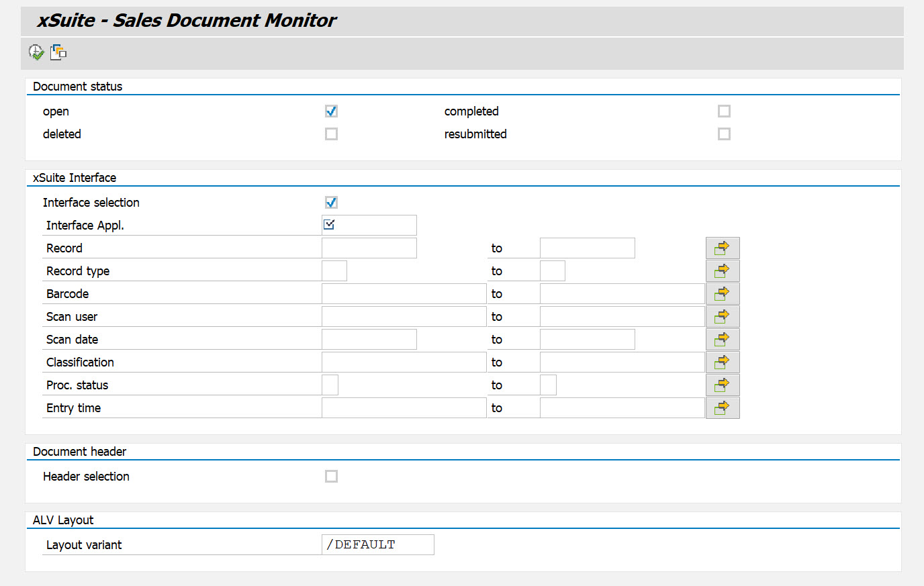Enable the resubmitted document status
This screenshot has width=924, height=586.
[724, 134]
